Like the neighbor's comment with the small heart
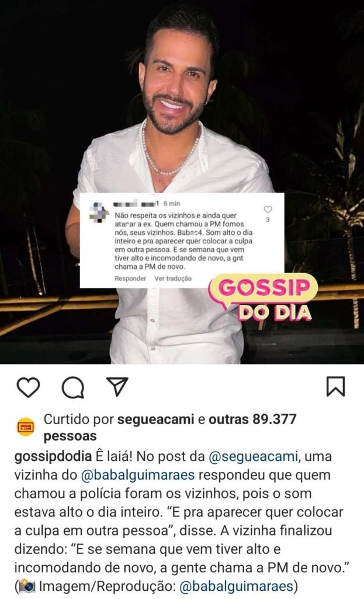The height and width of the screenshot is (599, 364). click(268, 209)
